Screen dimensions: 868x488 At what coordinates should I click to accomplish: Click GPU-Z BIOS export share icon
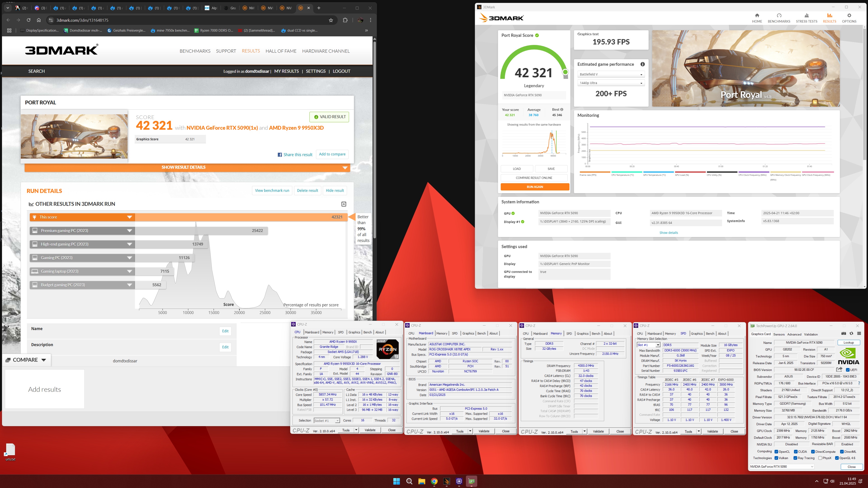839,369
